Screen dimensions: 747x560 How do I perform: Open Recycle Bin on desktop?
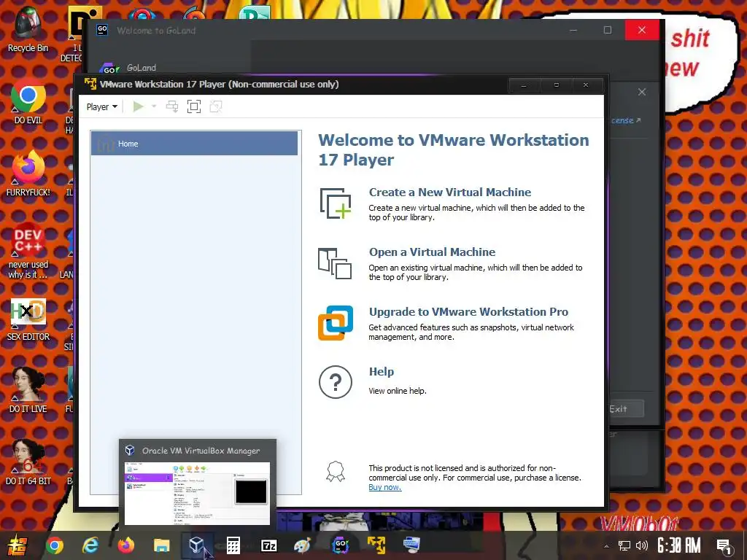[28, 29]
